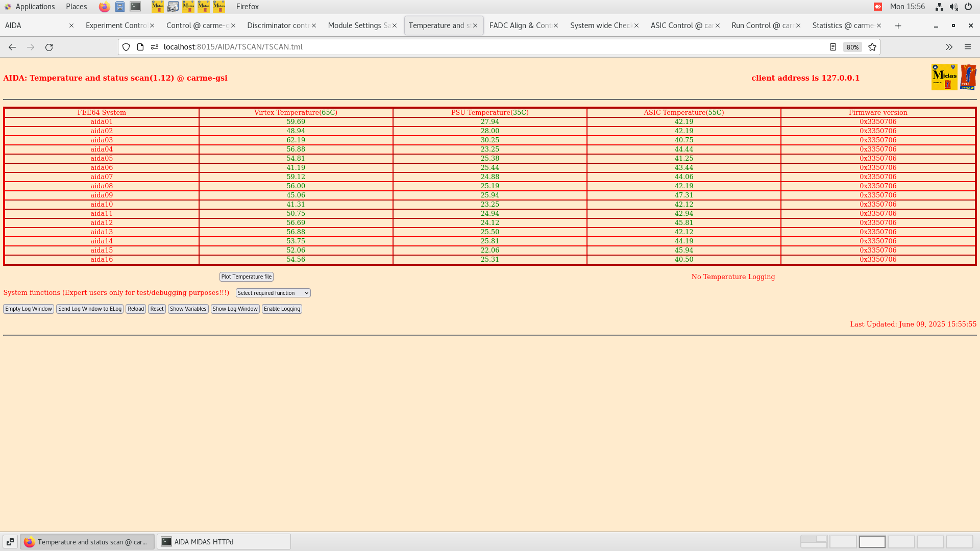980x551 pixels.
Task: Click the screenshot tool icon in the top panel
Action: coord(173,7)
